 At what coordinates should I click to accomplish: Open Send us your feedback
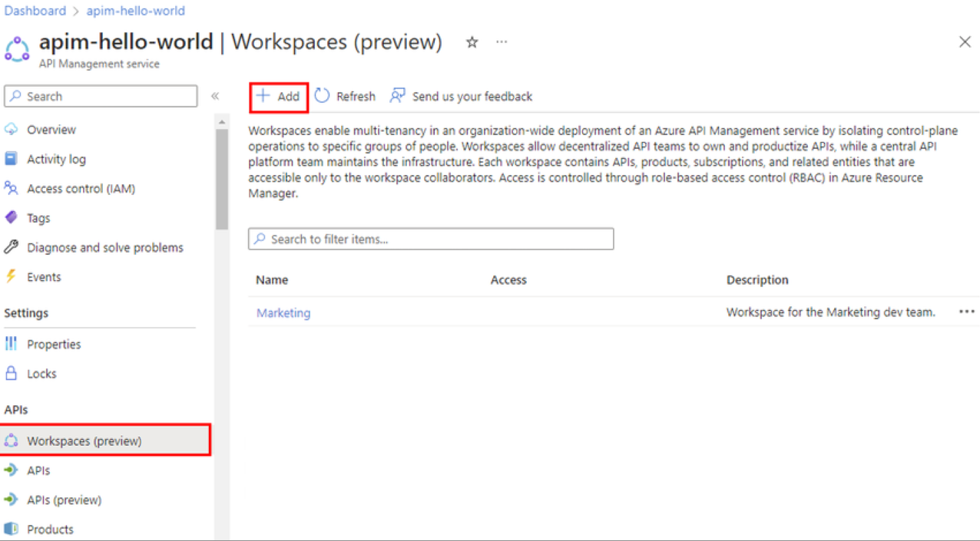pos(461,96)
